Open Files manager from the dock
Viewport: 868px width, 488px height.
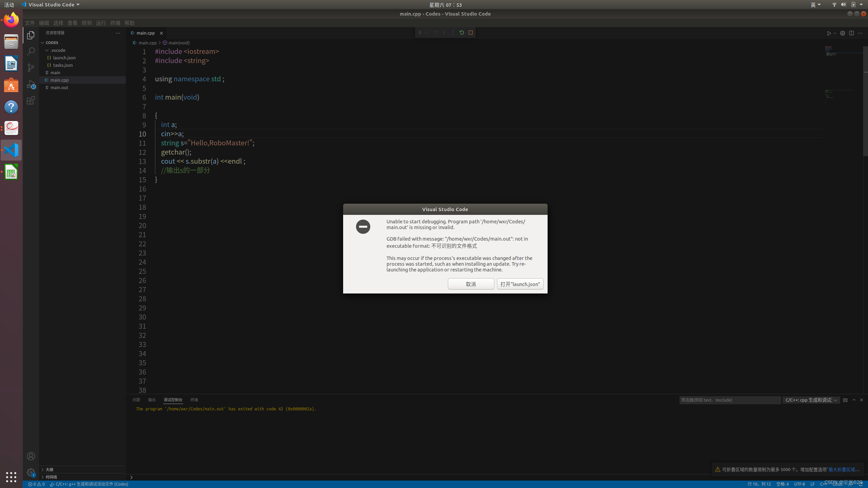click(11, 42)
